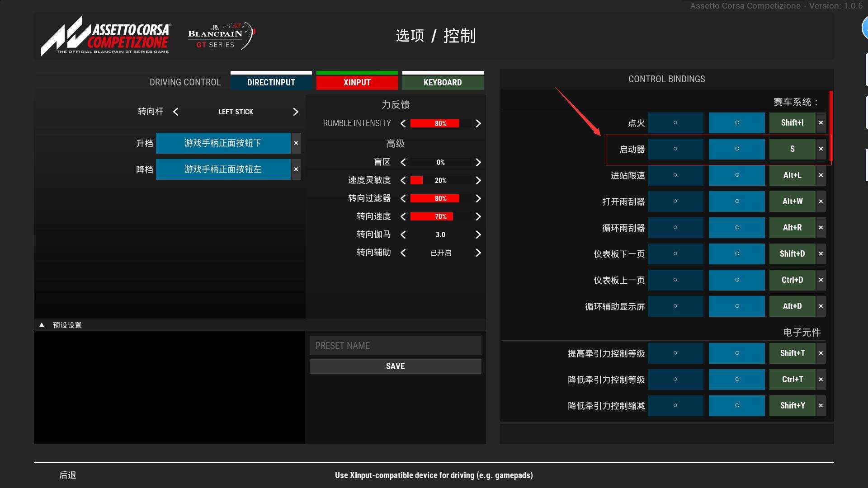868x488 pixels.
Task: Remove the 循环辅助显示屏 Alt+D binding via X
Action: point(821,306)
